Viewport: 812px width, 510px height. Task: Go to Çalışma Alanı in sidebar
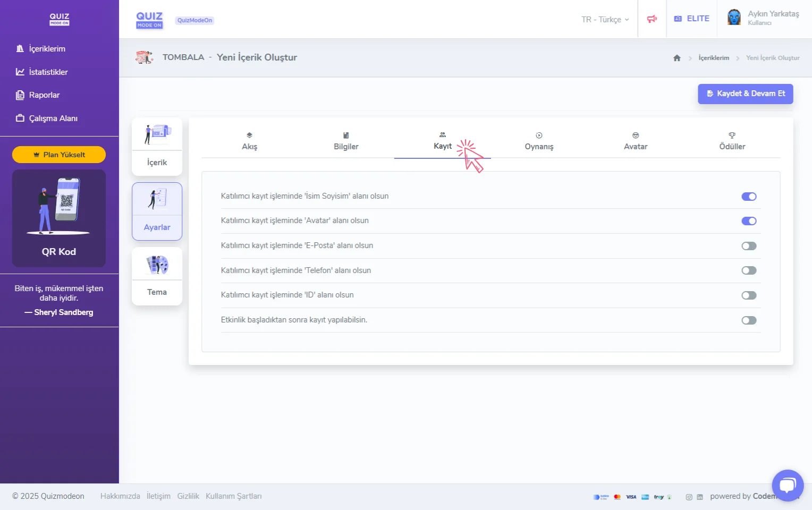coord(53,118)
